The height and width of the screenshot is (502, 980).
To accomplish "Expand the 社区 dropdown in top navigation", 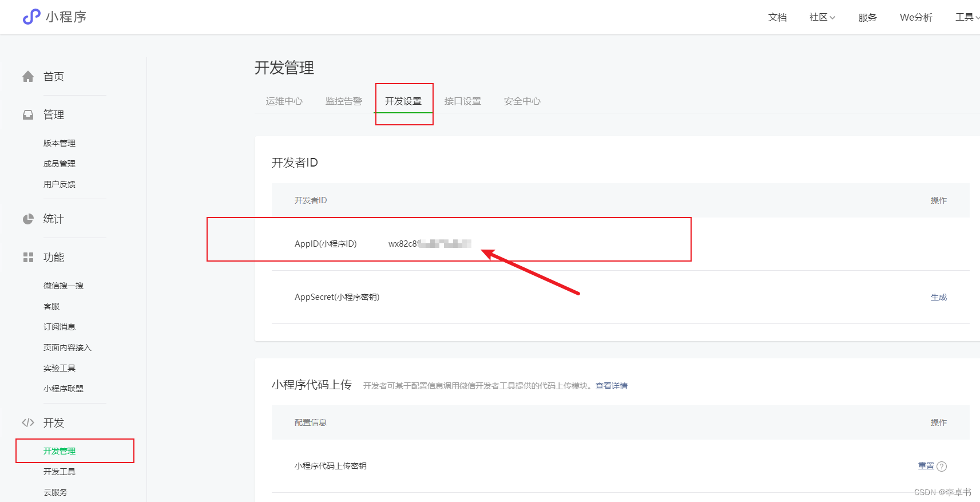I will pyautogui.click(x=822, y=17).
